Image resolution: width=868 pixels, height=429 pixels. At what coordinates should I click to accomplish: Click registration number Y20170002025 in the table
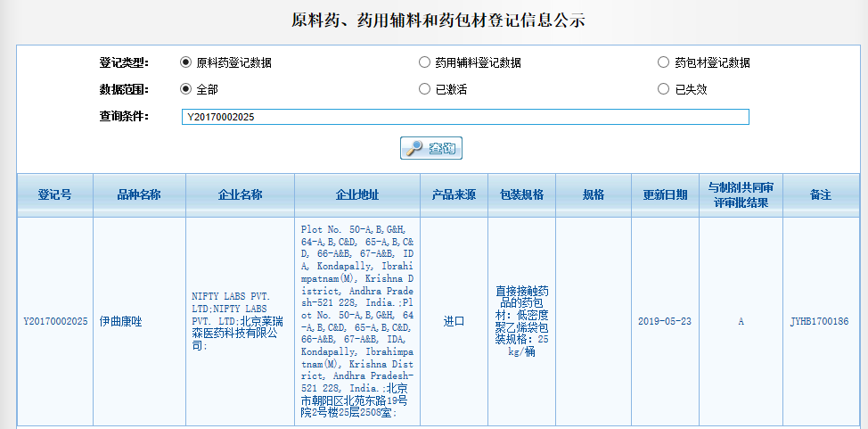tap(55, 321)
